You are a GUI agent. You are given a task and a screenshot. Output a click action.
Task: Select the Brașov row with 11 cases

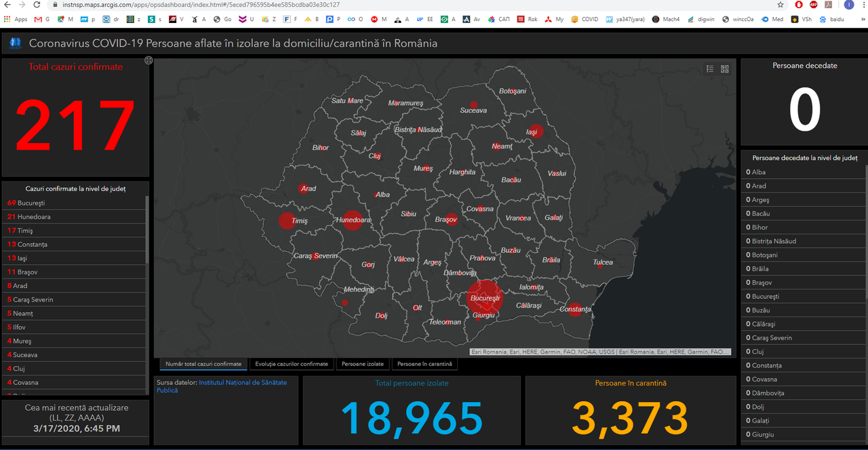[73, 272]
